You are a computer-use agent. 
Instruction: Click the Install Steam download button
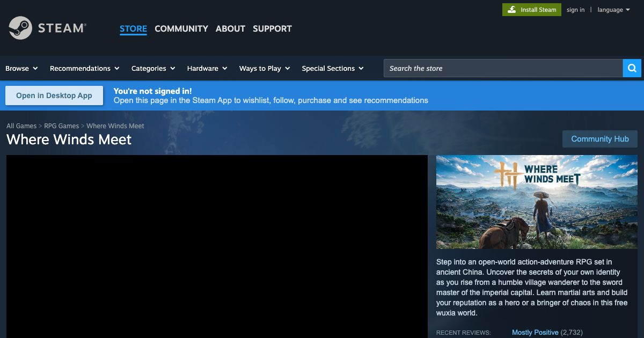click(532, 10)
